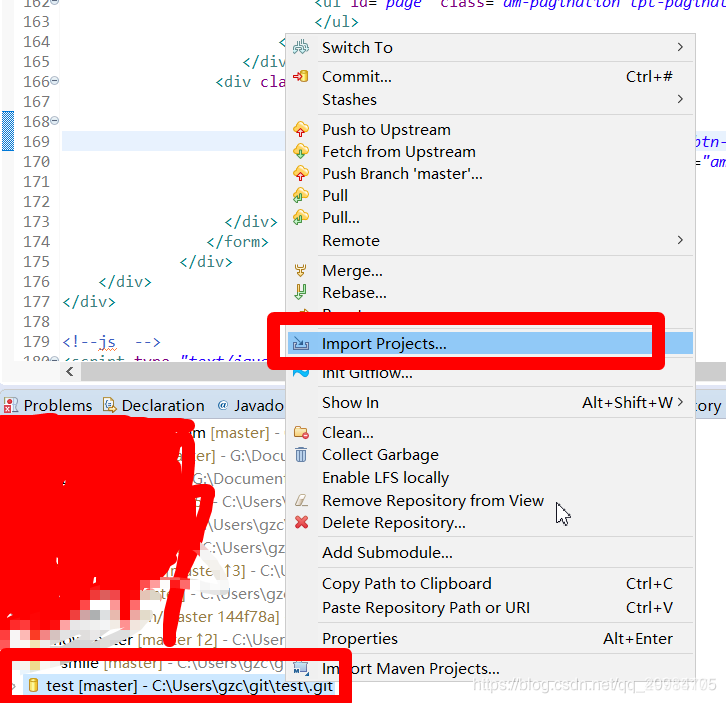
Task: Expand the Remote submenu arrow
Action: (680, 240)
